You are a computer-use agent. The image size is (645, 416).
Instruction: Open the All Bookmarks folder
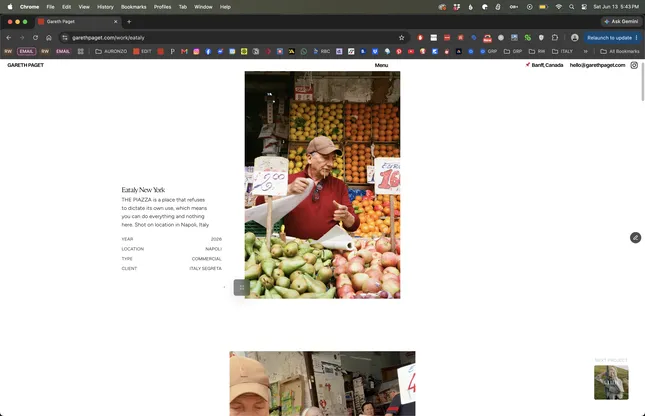point(620,51)
